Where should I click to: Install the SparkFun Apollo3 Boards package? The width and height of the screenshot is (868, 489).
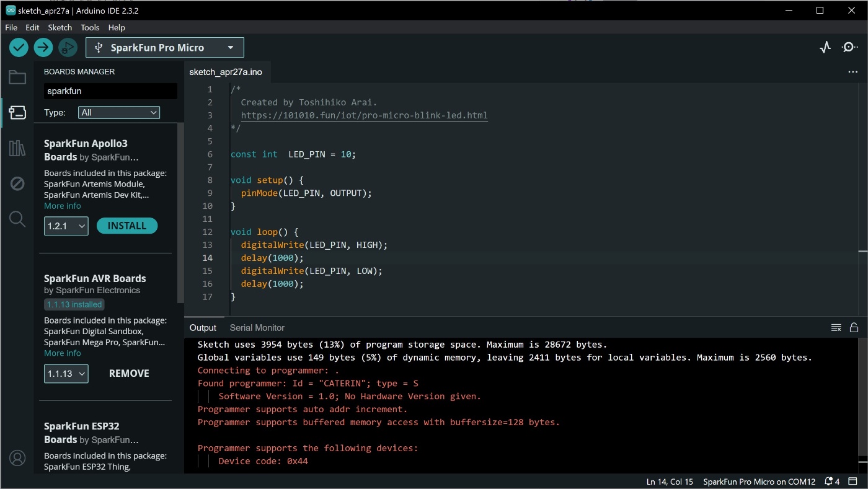pos(127,226)
